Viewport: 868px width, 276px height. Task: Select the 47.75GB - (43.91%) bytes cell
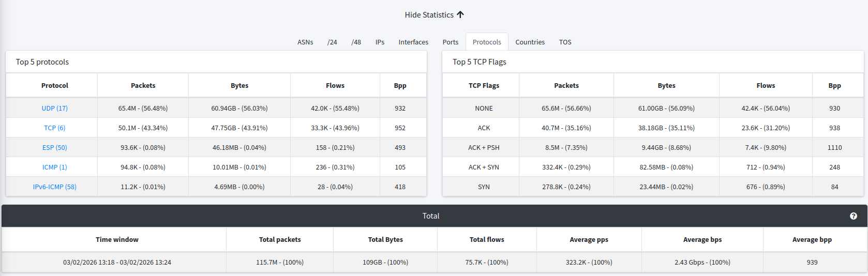240,128
